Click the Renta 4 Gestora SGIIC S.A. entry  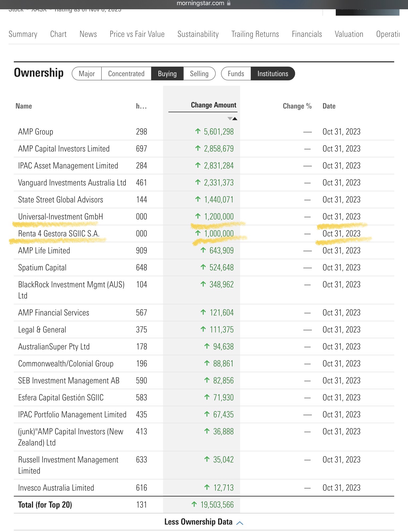click(59, 233)
